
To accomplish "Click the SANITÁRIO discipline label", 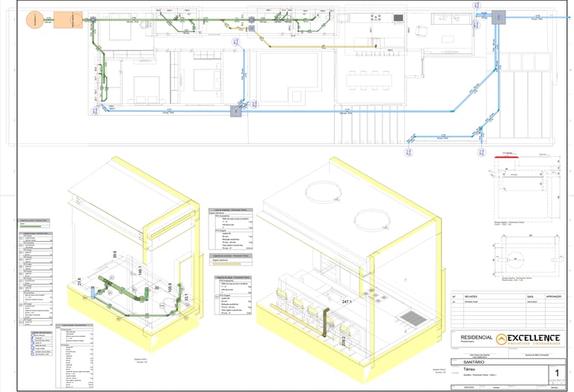I will pyautogui.click(x=474, y=362).
